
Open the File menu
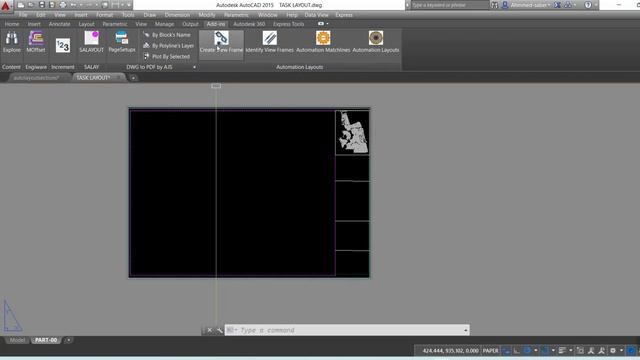tap(23, 15)
